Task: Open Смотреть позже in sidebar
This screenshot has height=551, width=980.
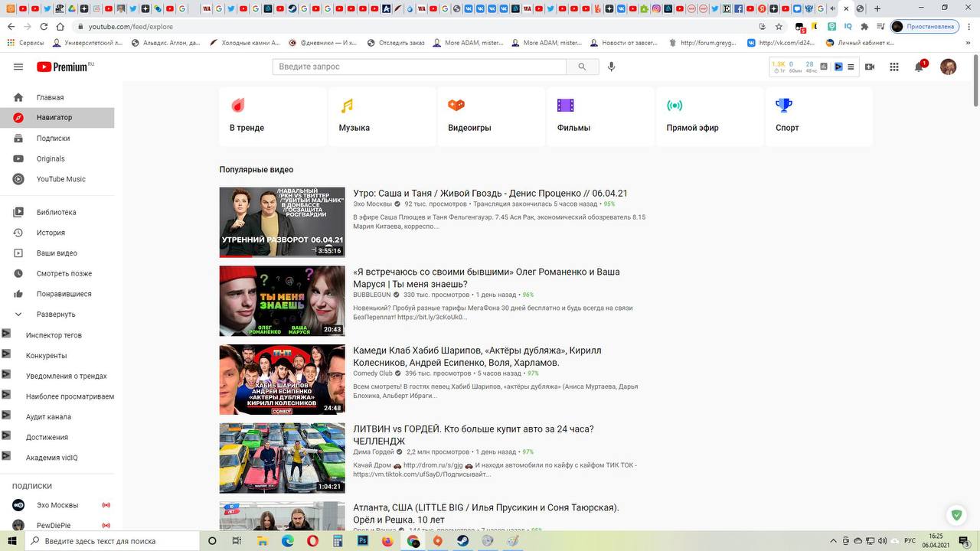Action: coord(57,273)
